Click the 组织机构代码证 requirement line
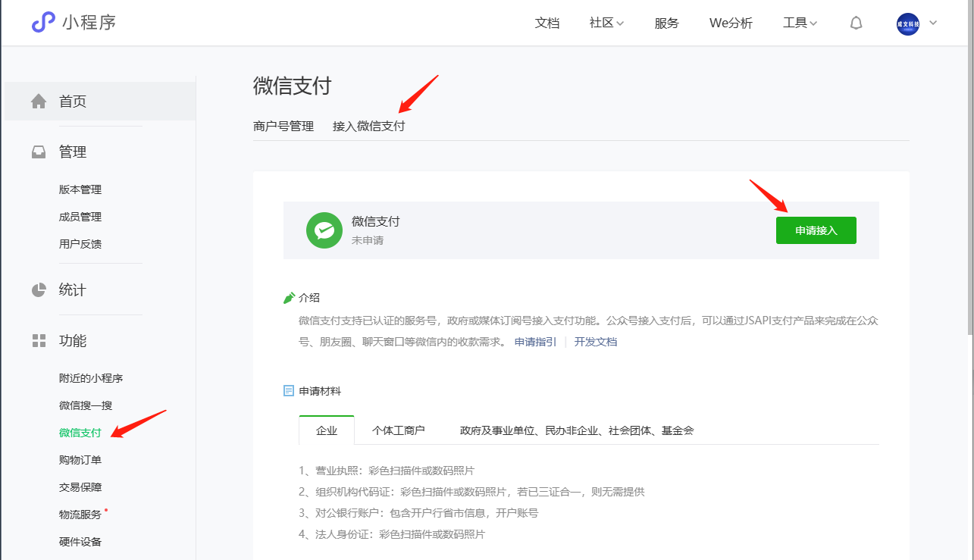Image resolution: width=974 pixels, height=560 pixels. 472,492
